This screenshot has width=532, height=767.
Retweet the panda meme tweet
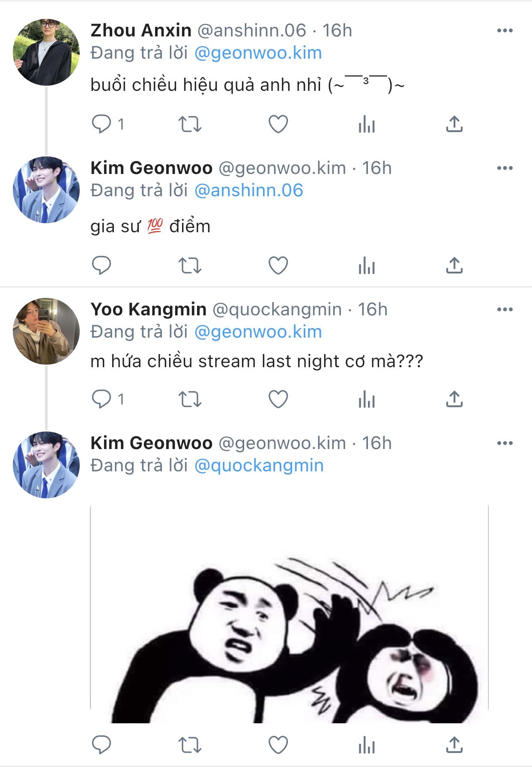(190, 745)
